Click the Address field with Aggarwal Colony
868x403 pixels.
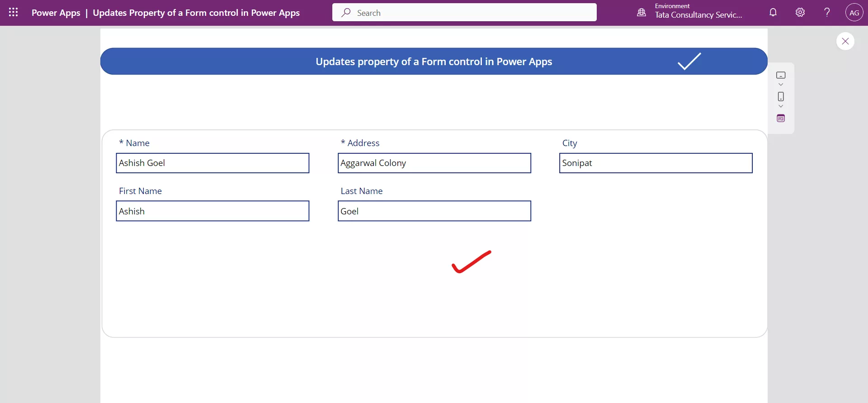pos(434,163)
